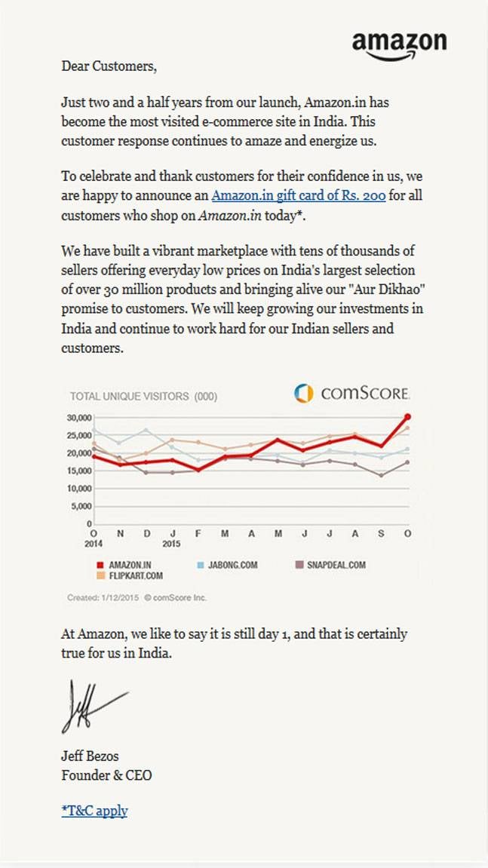Click the orange comScore circle icon
The height and width of the screenshot is (868, 488).
(303, 393)
